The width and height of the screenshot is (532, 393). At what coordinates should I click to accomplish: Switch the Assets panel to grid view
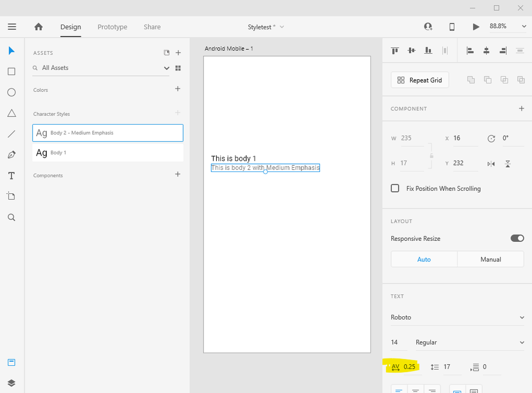(x=178, y=68)
